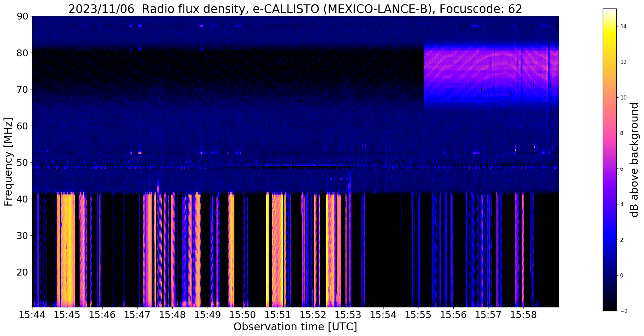Click the 15:46 time tick label

(x=102, y=315)
